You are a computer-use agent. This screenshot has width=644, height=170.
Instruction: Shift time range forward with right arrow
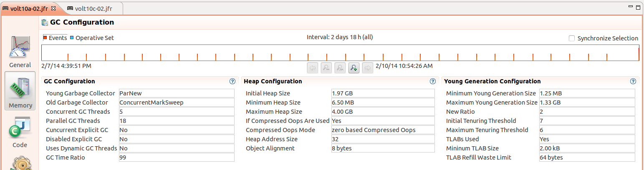click(367, 68)
